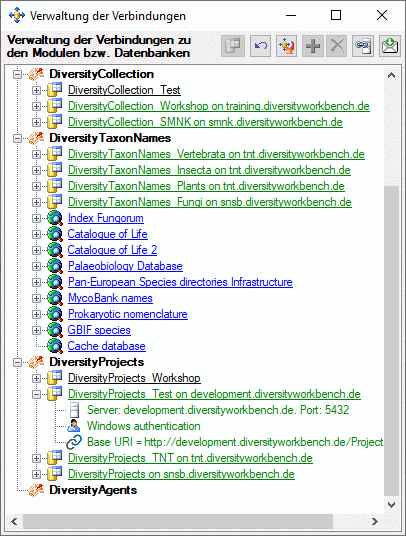Image resolution: width=406 pixels, height=536 pixels.
Task: Click the vertical scrollbar up arrow
Action: pyautogui.click(x=392, y=76)
